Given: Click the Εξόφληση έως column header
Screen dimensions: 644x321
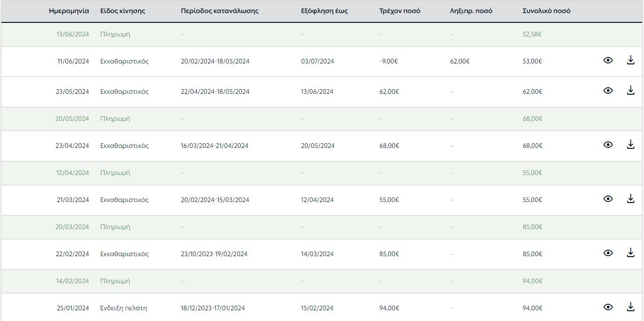Looking at the screenshot, I should tap(325, 11).
